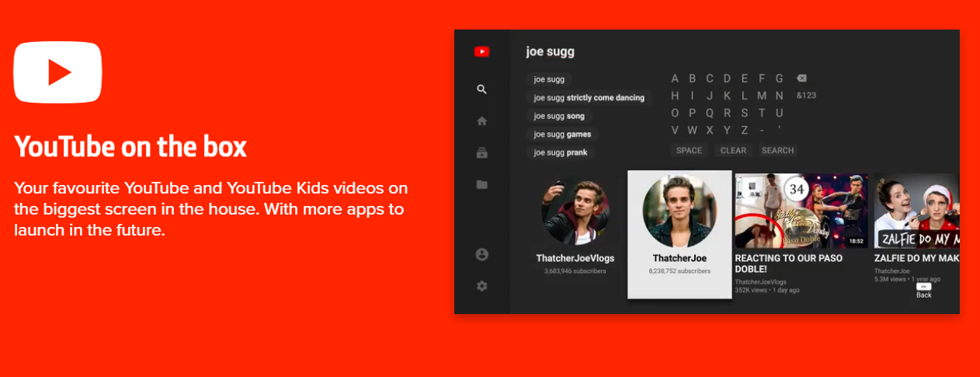The height and width of the screenshot is (377, 980).
Task: Select letter V on the keyboard
Action: (675, 130)
